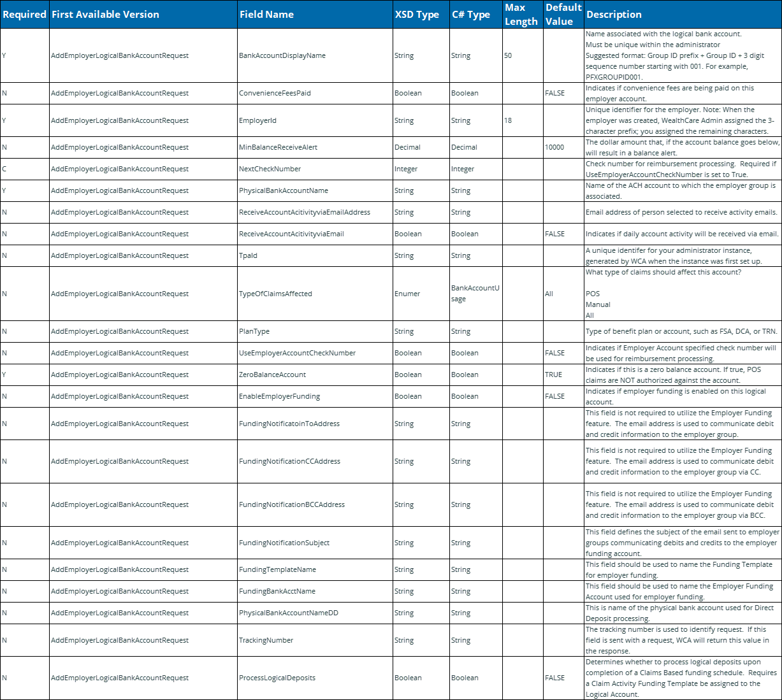Select the TpaId field name cell

(x=315, y=255)
